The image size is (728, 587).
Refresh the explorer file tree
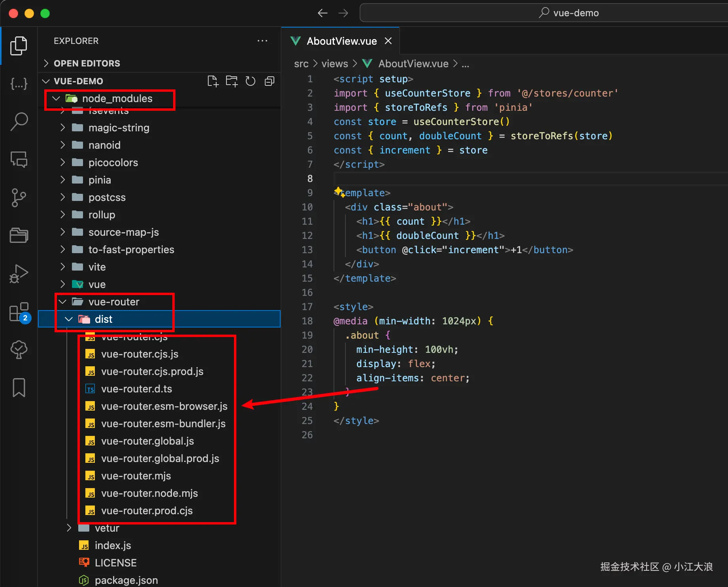(251, 81)
